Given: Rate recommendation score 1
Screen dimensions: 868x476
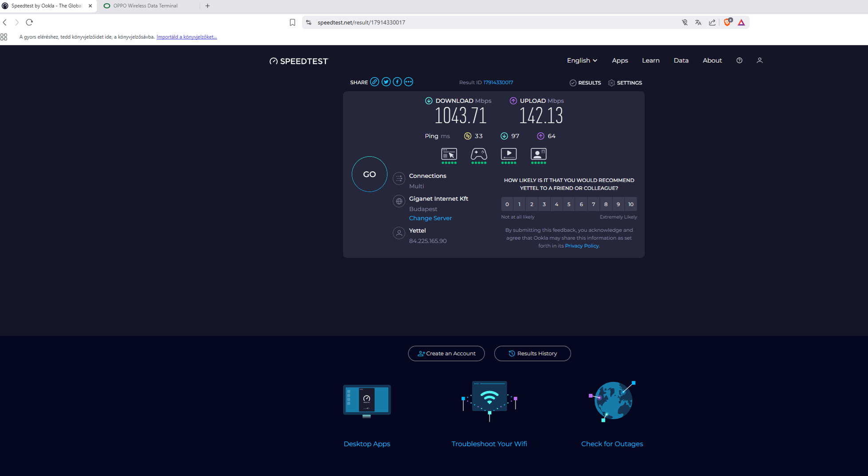Looking at the screenshot, I should 520,204.
